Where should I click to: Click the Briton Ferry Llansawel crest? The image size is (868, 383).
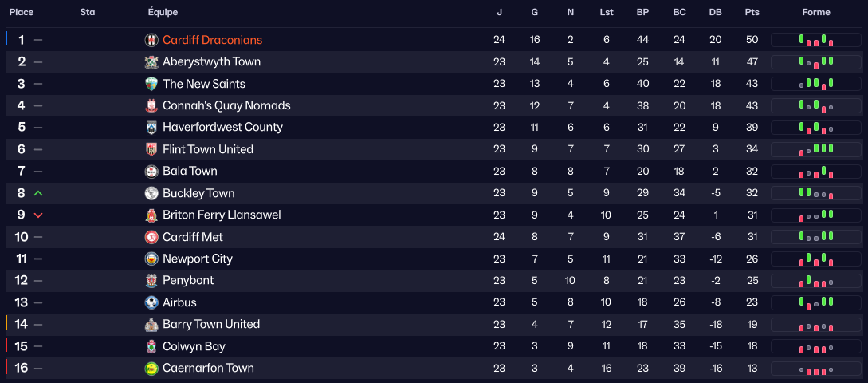(x=151, y=215)
